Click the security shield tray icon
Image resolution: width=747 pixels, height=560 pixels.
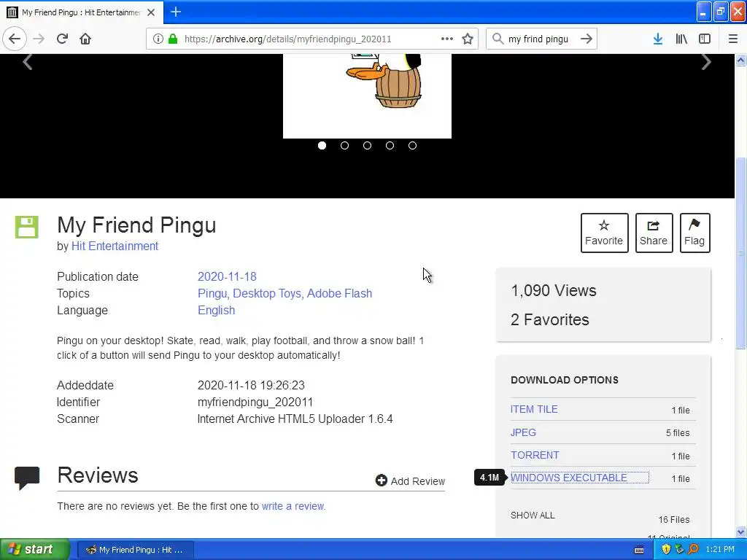click(x=666, y=549)
